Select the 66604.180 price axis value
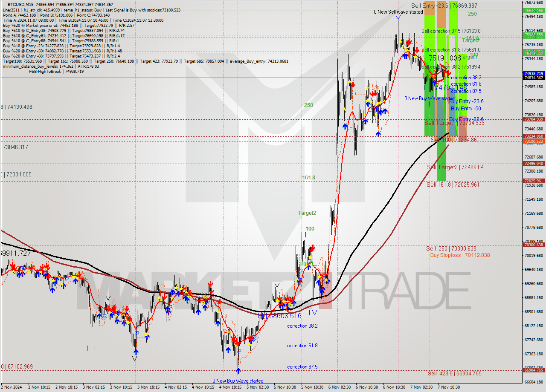 [534, 382]
